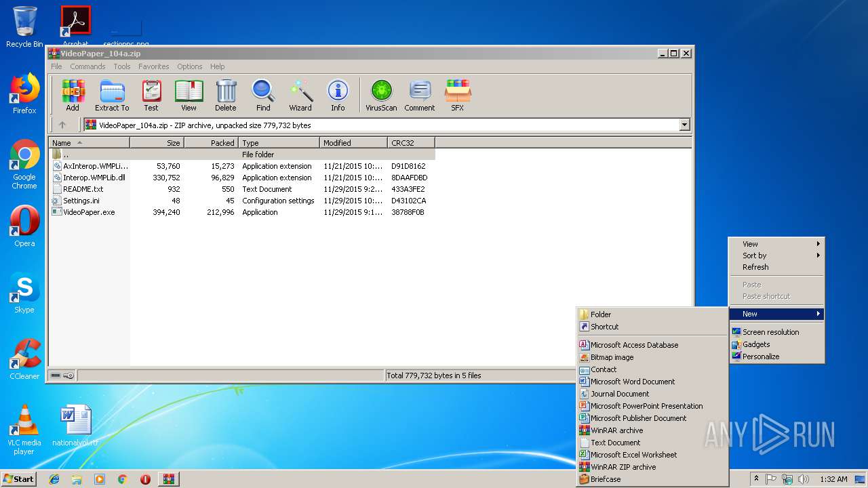The width and height of the screenshot is (868, 488).
Task: Create new Briefcase
Action: pyautogui.click(x=652, y=479)
